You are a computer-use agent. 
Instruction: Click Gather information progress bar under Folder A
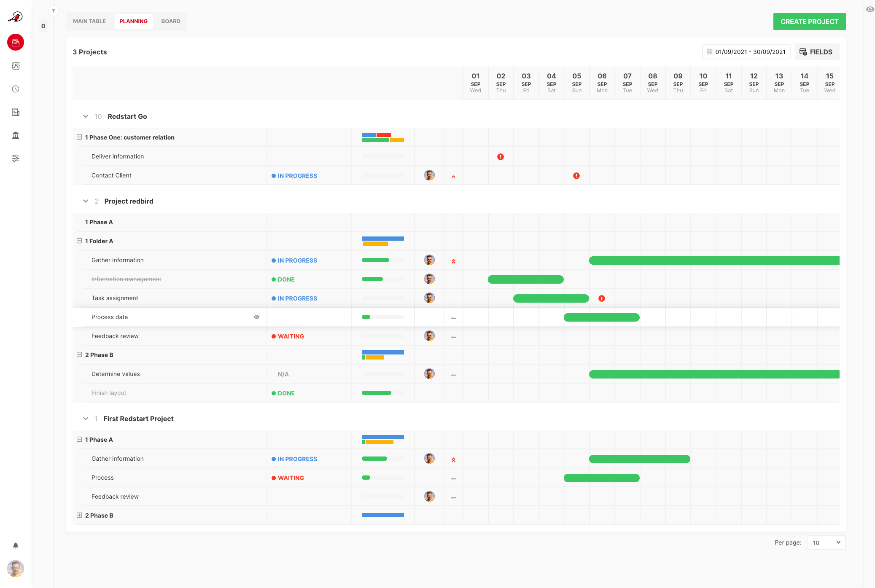382,260
